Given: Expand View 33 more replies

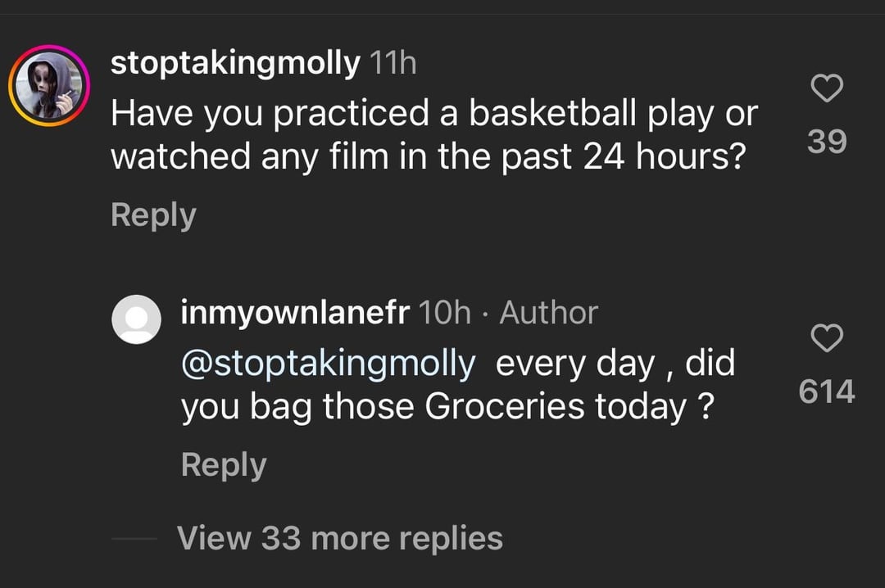Looking at the screenshot, I should pyautogui.click(x=340, y=538).
